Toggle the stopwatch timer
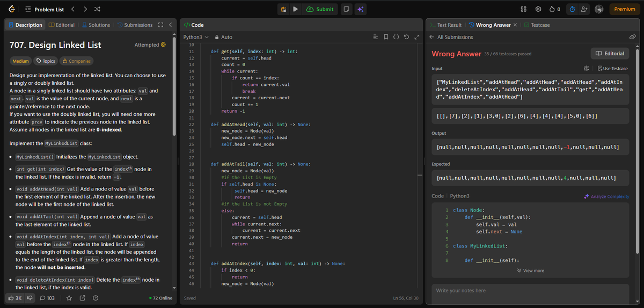Image resolution: width=644 pixels, height=308 pixels. 572,9
